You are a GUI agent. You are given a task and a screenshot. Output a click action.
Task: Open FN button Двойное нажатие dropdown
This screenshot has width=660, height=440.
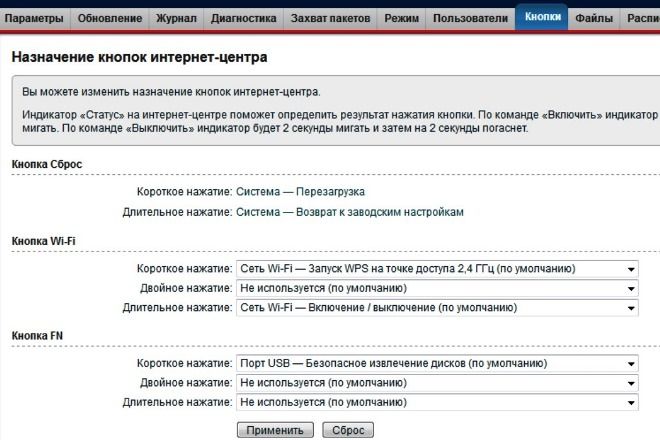pos(437,383)
